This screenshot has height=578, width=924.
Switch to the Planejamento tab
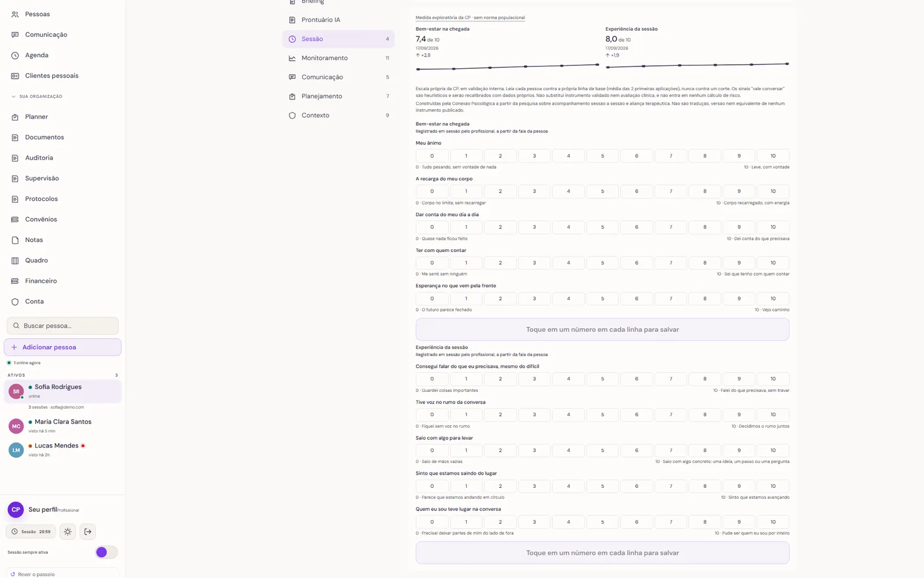pos(338,96)
